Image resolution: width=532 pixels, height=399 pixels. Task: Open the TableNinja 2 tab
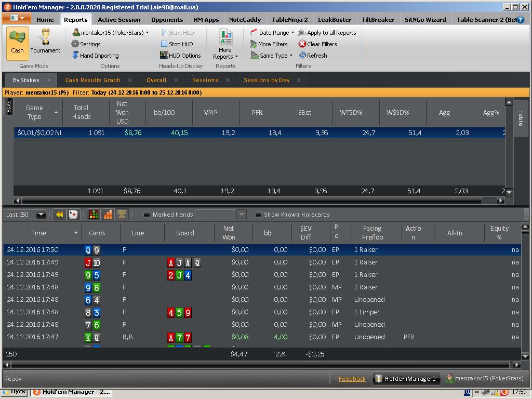tap(290, 20)
